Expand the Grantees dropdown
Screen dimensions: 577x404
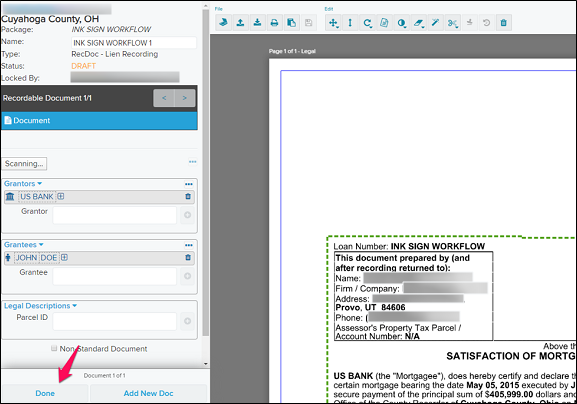click(24, 245)
